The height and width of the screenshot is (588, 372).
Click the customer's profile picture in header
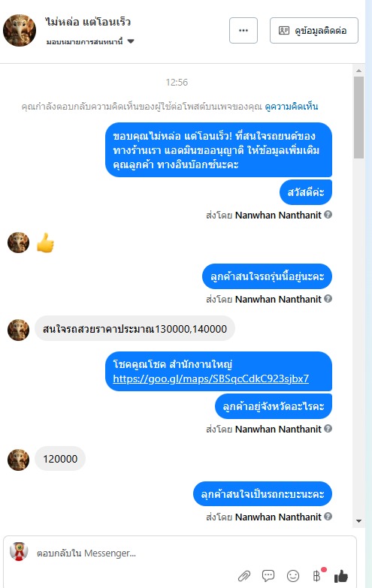20,30
